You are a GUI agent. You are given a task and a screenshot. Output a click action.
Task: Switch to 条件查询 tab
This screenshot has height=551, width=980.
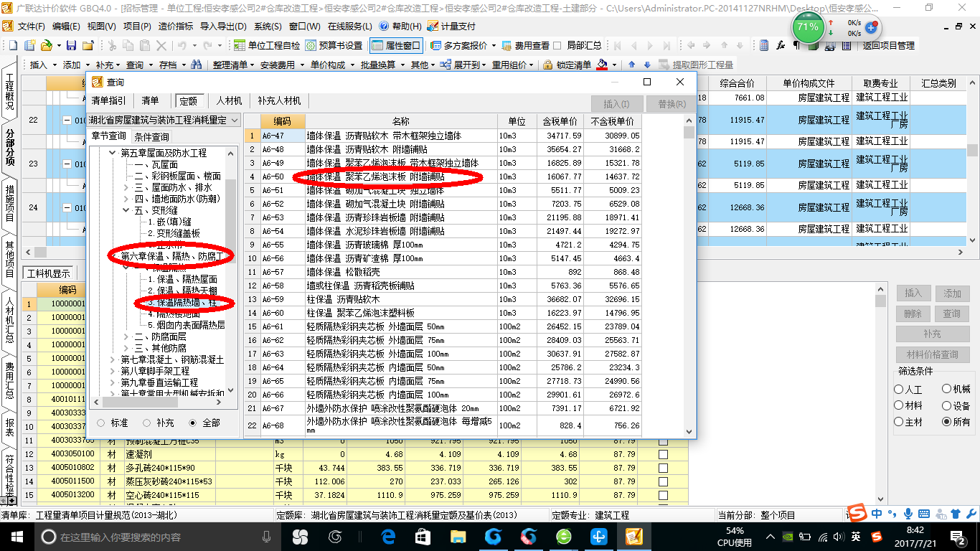pyautogui.click(x=151, y=136)
